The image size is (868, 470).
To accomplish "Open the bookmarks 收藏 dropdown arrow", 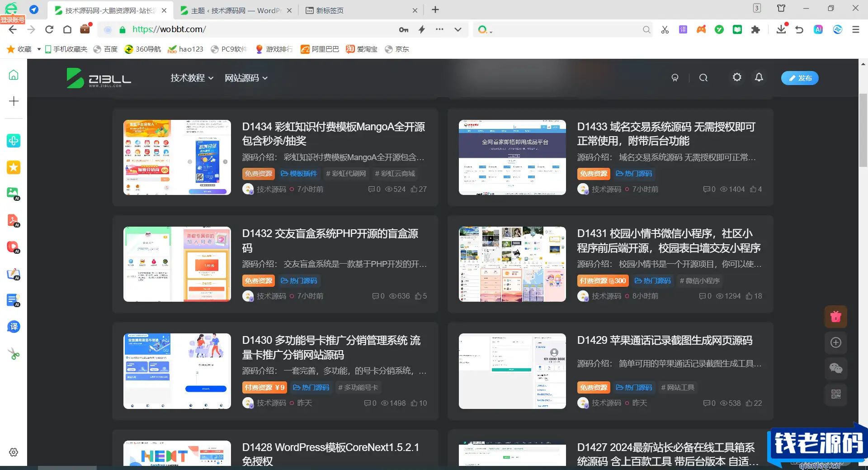I will [39, 49].
